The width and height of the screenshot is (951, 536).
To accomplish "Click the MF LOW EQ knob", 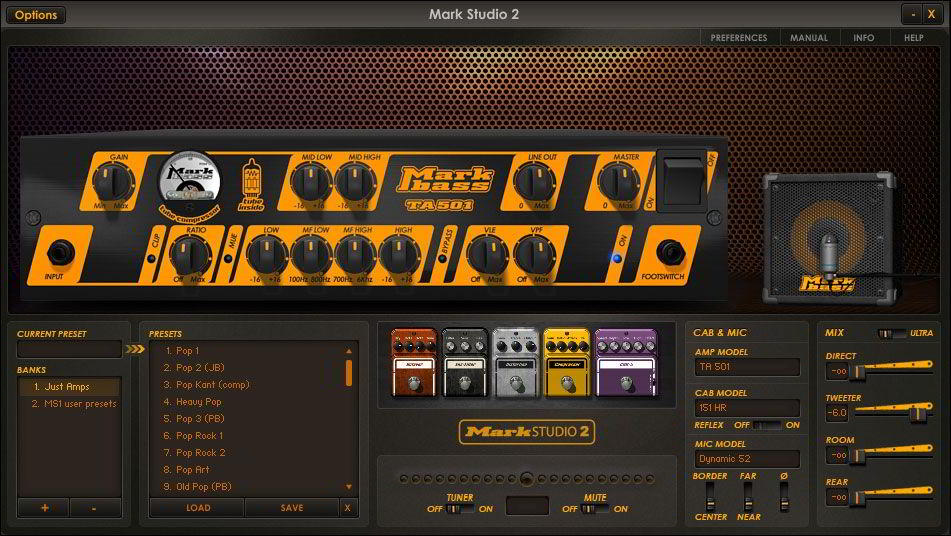I will point(311,256).
